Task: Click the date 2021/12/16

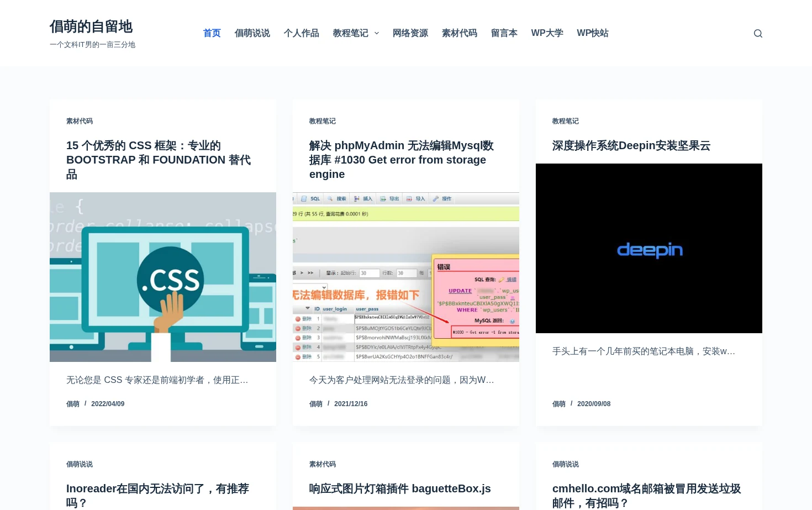Action: point(351,404)
